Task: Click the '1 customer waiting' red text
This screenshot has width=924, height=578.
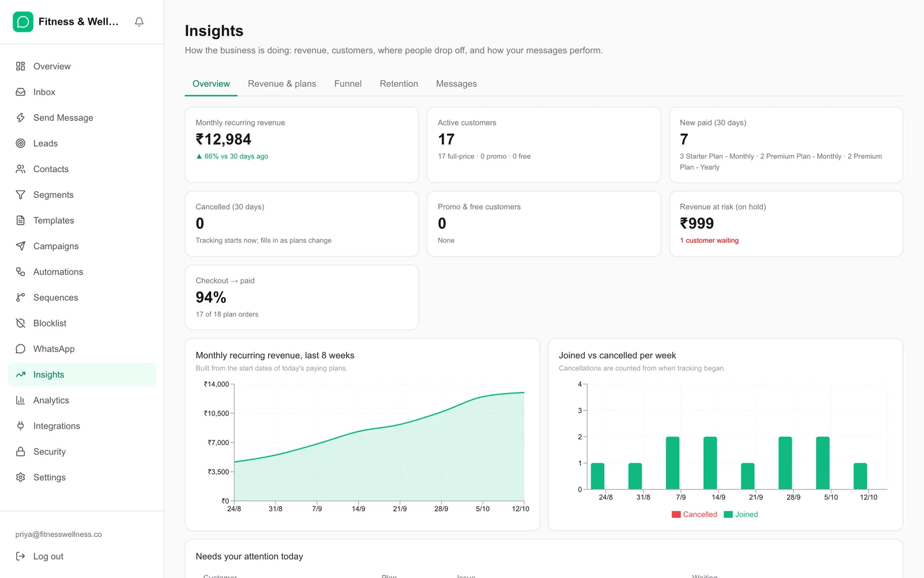Action: (x=709, y=240)
